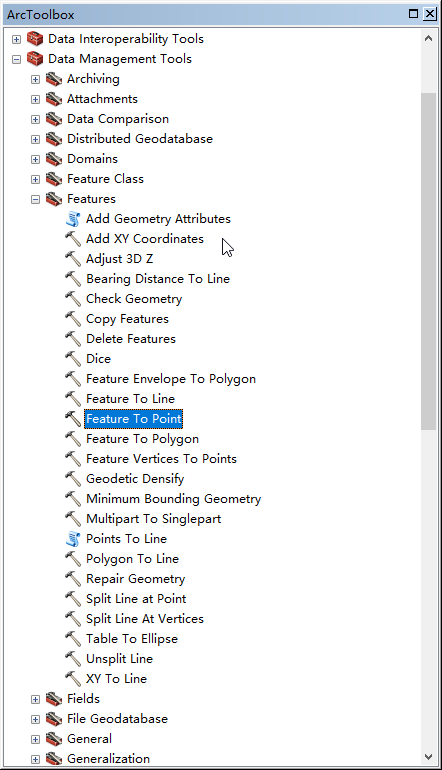Click the scrollbar down arrow
This screenshot has width=442, height=770.
428,757
